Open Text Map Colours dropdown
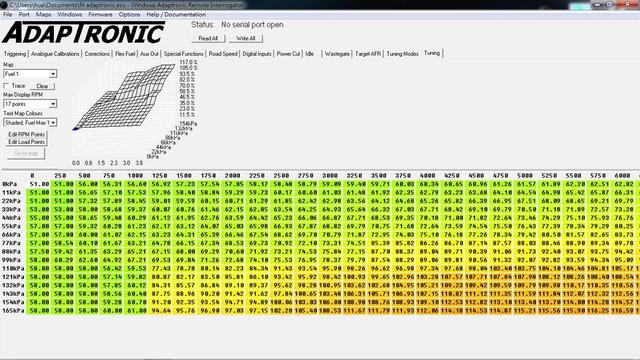This screenshot has width=640, height=360. click(53, 122)
